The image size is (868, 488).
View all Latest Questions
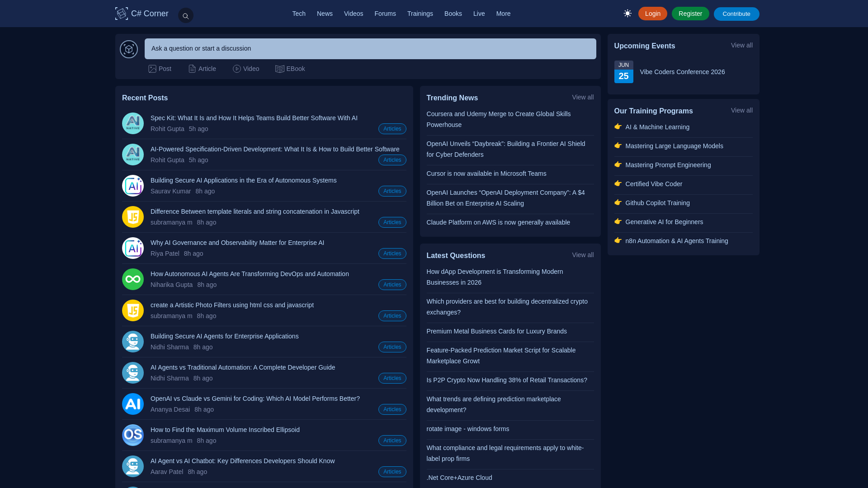point(583,255)
